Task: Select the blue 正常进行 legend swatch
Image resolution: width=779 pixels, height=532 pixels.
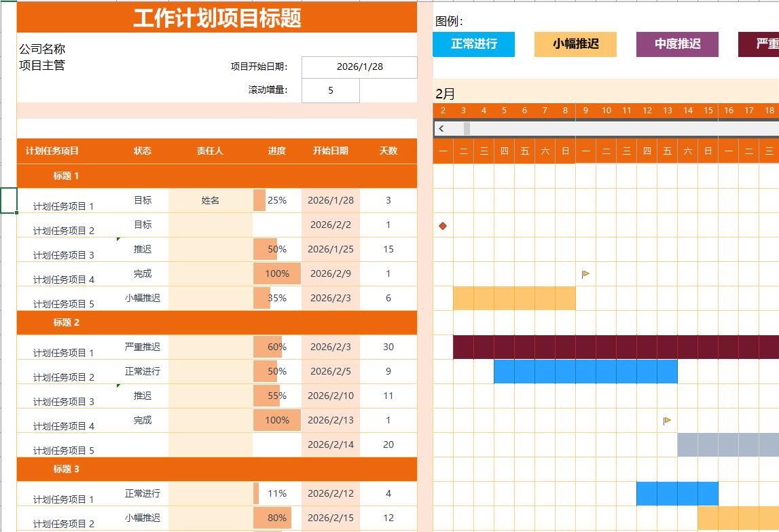Action: [473, 44]
